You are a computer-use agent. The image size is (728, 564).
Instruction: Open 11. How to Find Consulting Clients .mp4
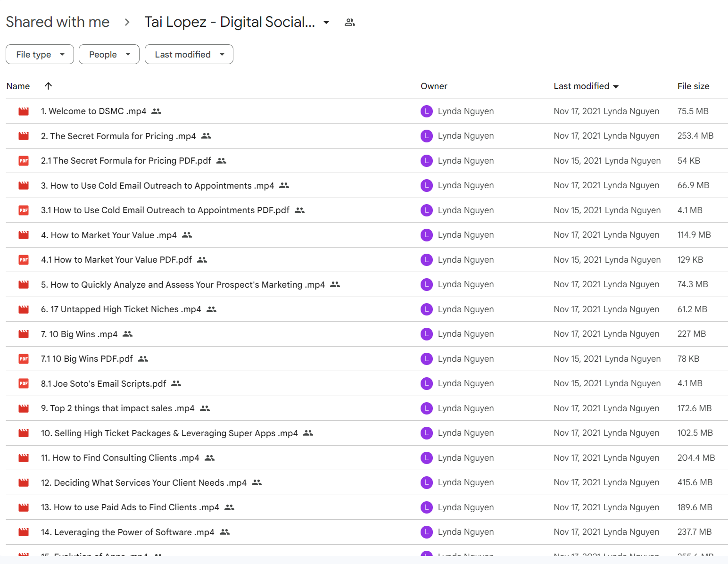[x=120, y=458]
